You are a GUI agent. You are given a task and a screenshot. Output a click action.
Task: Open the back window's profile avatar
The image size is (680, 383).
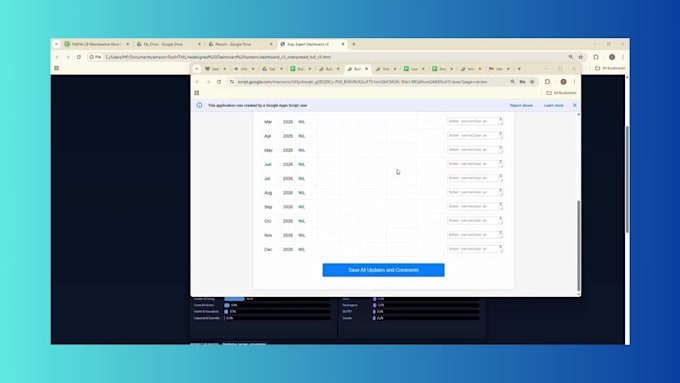click(612, 57)
